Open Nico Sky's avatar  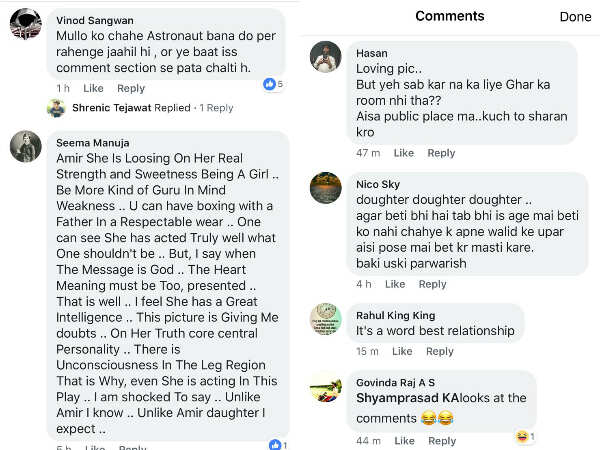click(327, 187)
